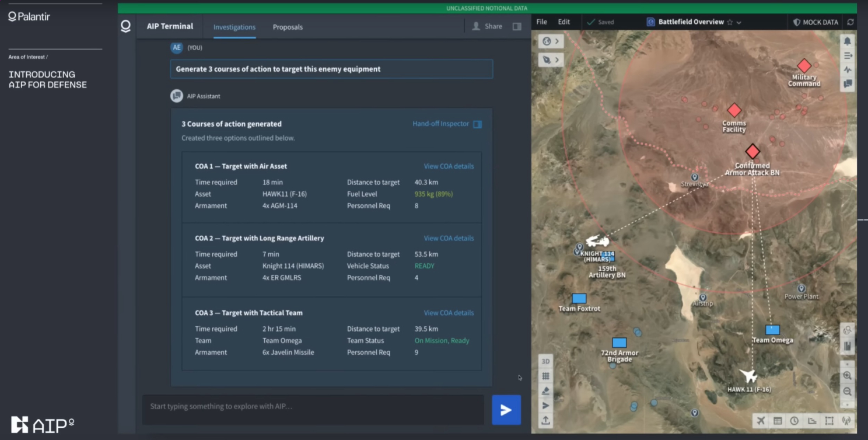Click the Palantir logo icon beside AIP Terminal

point(125,26)
